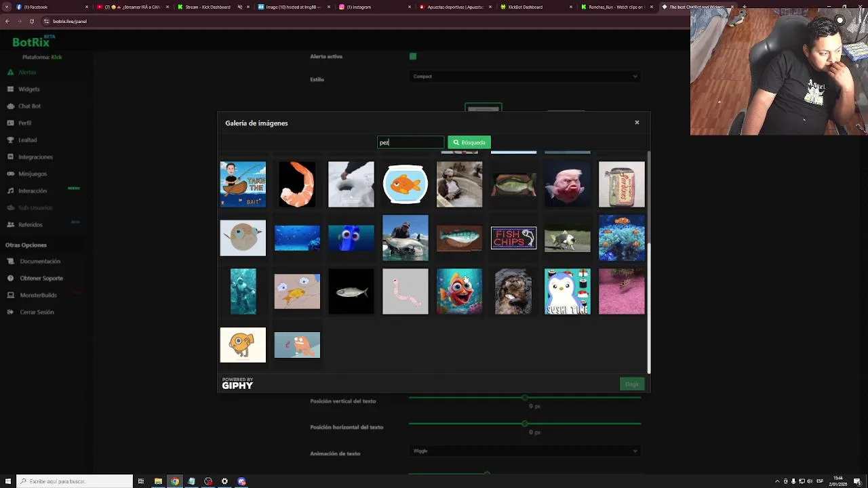The image size is (868, 488).
Task: Click Obtener Soporte link
Action: coord(41,278)
